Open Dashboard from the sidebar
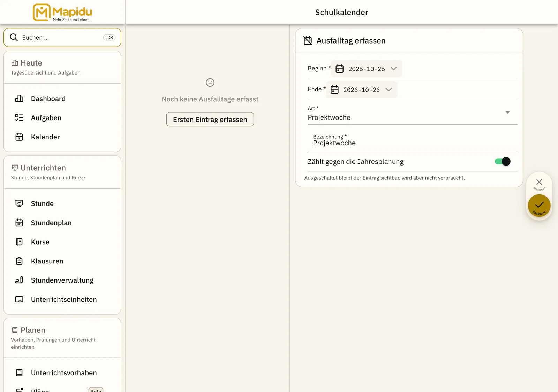This screenshot has height=392, width=558. [62, 99]
